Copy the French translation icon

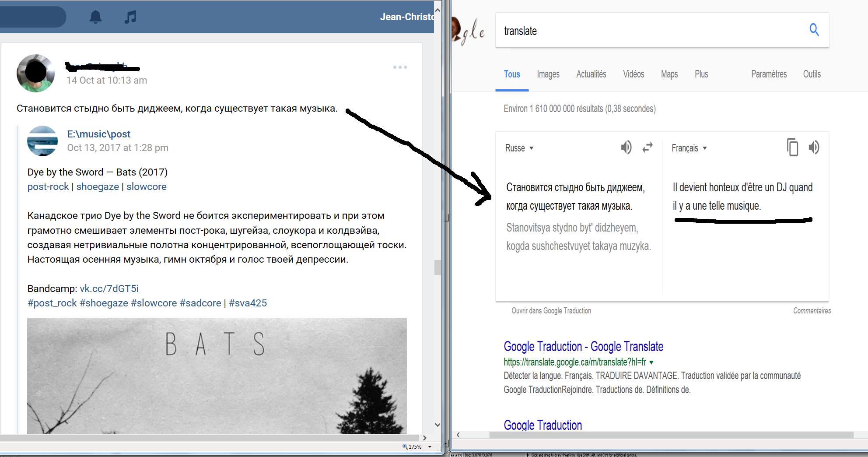792,148
